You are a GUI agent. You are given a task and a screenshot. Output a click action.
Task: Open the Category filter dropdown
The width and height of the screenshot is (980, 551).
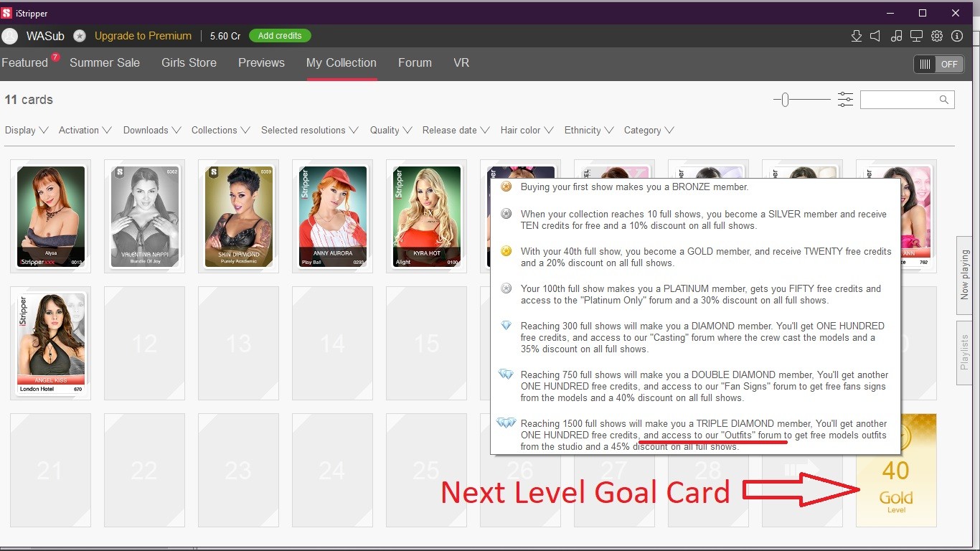649,130
